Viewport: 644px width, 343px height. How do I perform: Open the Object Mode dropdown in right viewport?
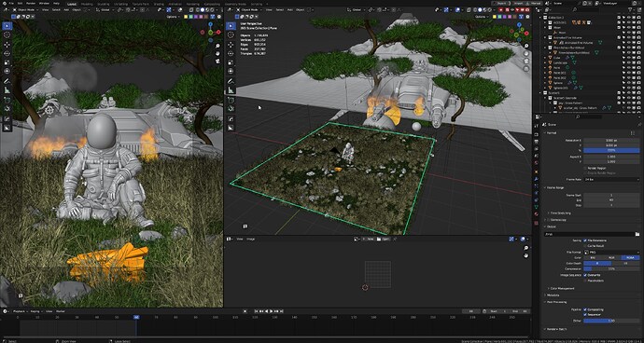(x=250, y=9)
